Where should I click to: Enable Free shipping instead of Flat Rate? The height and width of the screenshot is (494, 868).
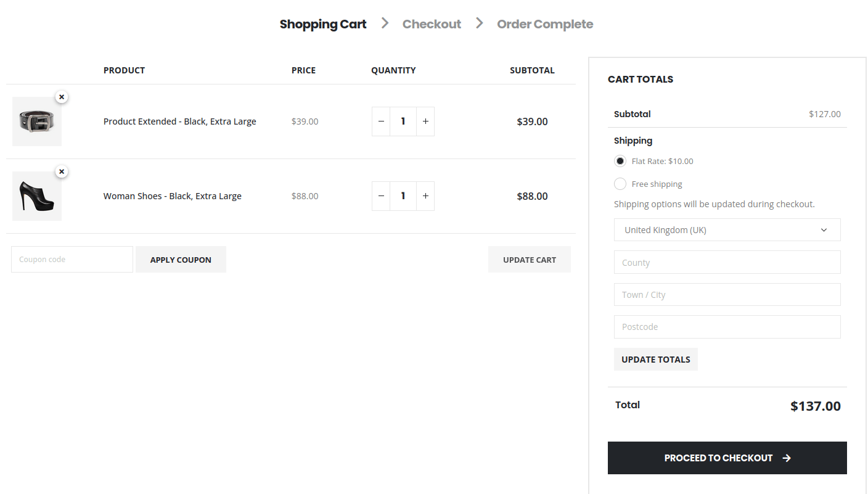pyautogui.click(x=620, y=183)
